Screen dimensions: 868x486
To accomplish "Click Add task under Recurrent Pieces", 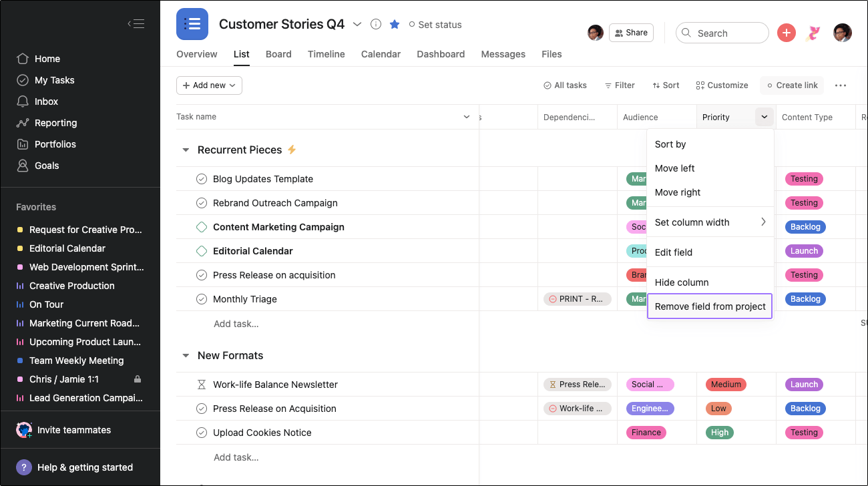I will point(236,324).
